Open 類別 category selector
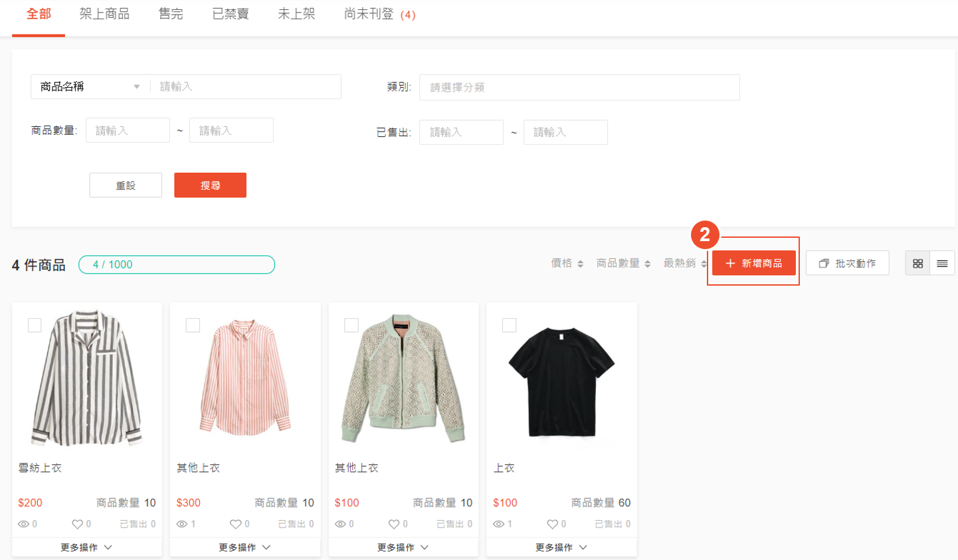 tap(579, 87)
